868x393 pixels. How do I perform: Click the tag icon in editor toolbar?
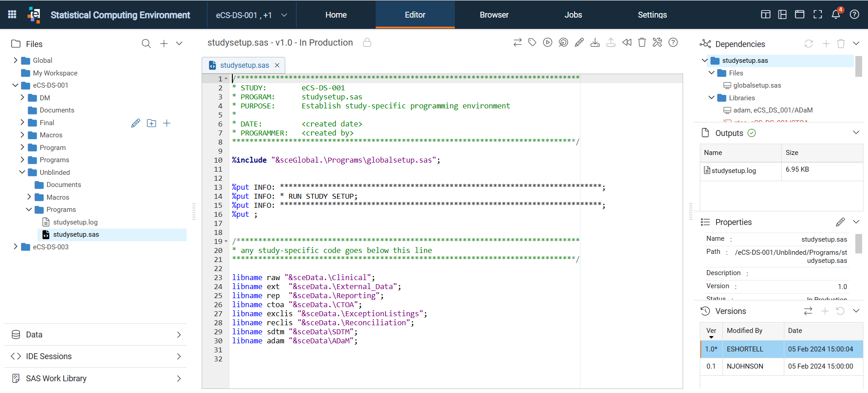[533, 42]
